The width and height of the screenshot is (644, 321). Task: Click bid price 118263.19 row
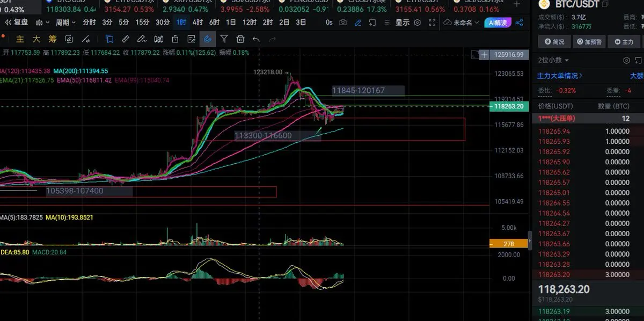click(588, 311)
